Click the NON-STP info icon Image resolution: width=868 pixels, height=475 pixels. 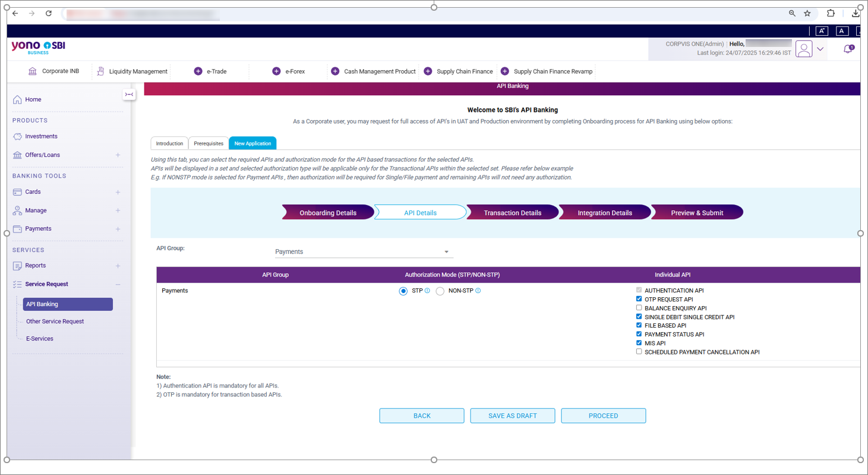tap(478, 291)
